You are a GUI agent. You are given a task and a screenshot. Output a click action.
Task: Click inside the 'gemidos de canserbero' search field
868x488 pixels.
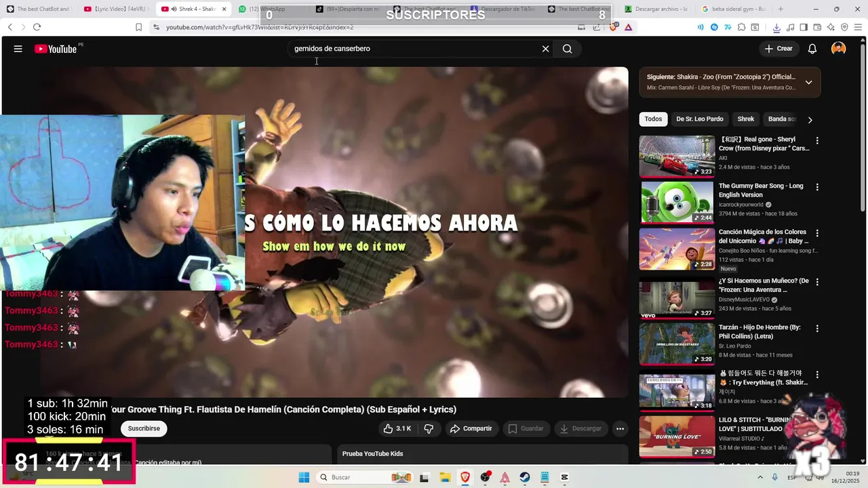(x=414, y=49)
